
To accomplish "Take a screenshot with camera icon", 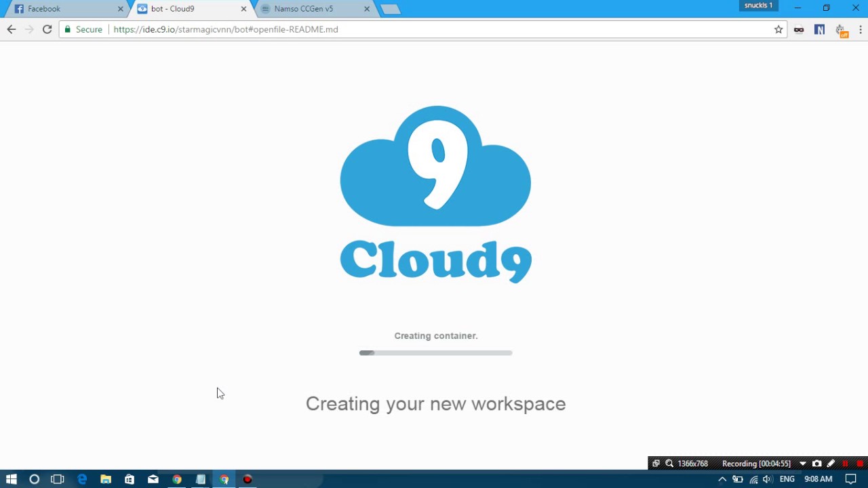I will 817,464.
